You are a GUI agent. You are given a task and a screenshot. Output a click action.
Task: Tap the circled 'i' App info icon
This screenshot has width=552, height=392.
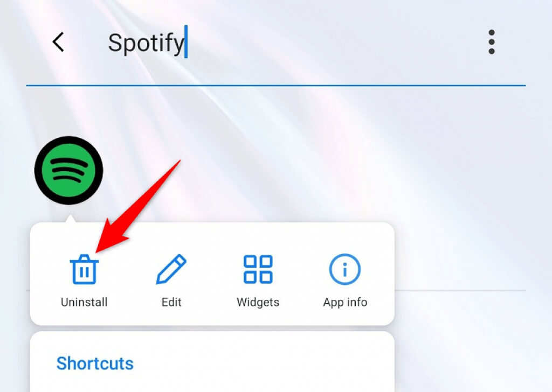pyautogui.click(x=345, y=269)
